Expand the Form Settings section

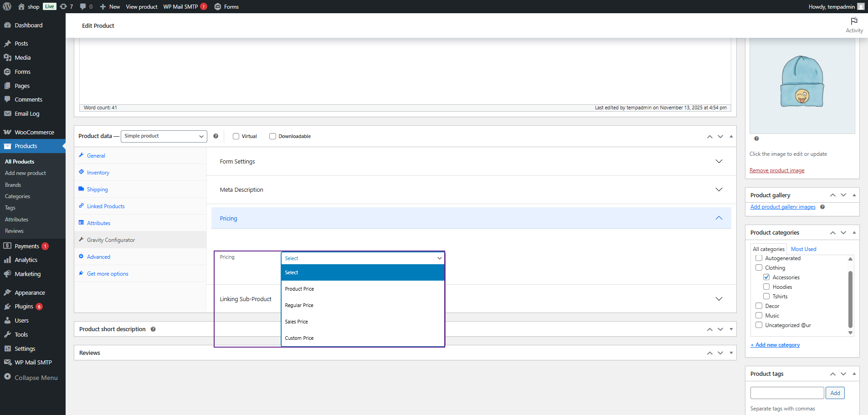coord(719,161)
